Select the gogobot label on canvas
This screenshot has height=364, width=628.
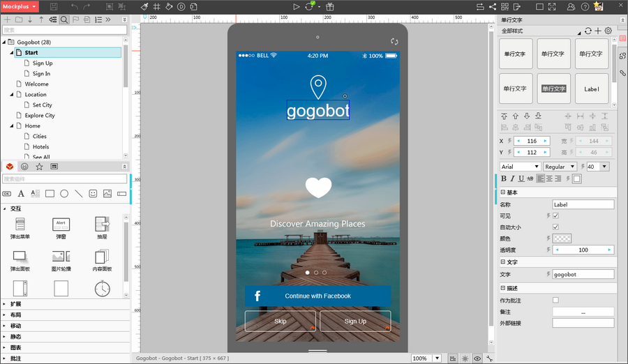click(318, 110)
